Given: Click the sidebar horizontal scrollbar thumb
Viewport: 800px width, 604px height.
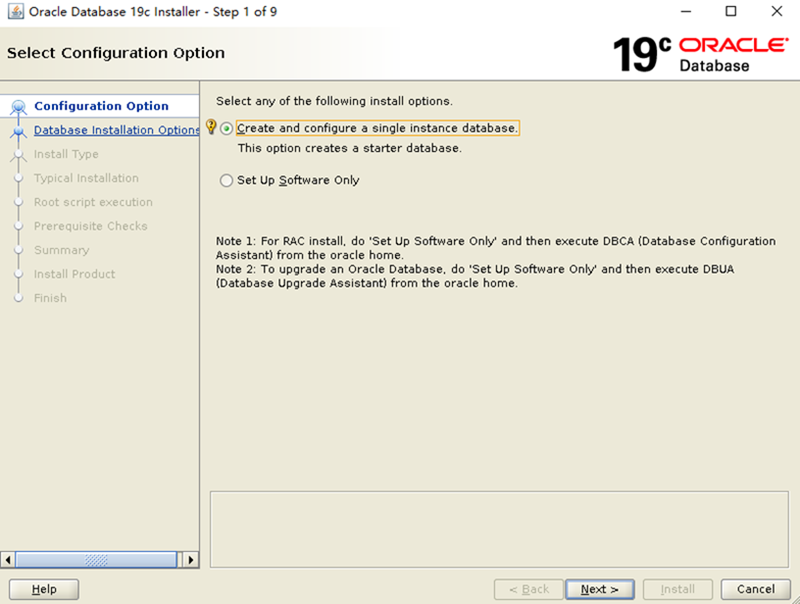Looking at the screenshot, I should click(96, 560).
